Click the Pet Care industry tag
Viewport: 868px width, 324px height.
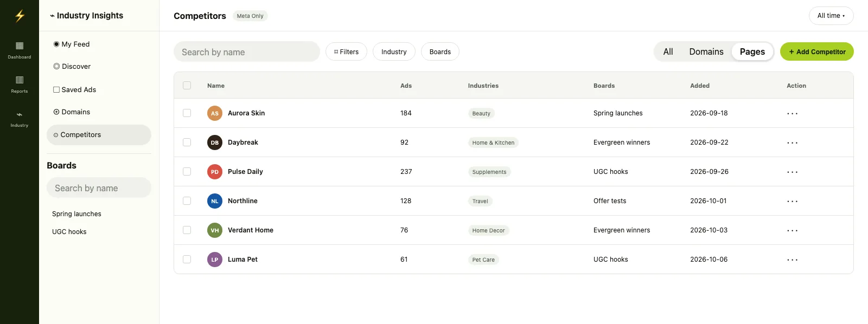[x=483, y=260]
